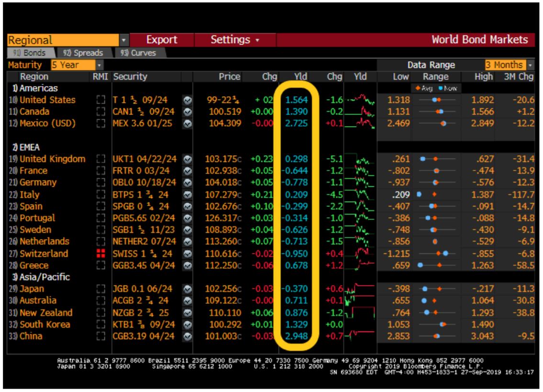Select the Low value -1.215 for Switzerland

397,254
